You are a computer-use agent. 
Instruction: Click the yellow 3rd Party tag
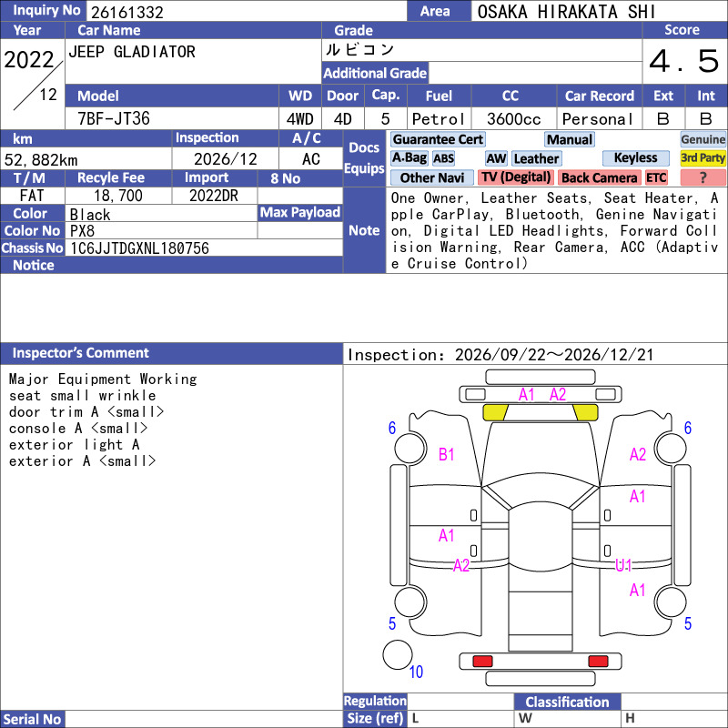[703, 157]
